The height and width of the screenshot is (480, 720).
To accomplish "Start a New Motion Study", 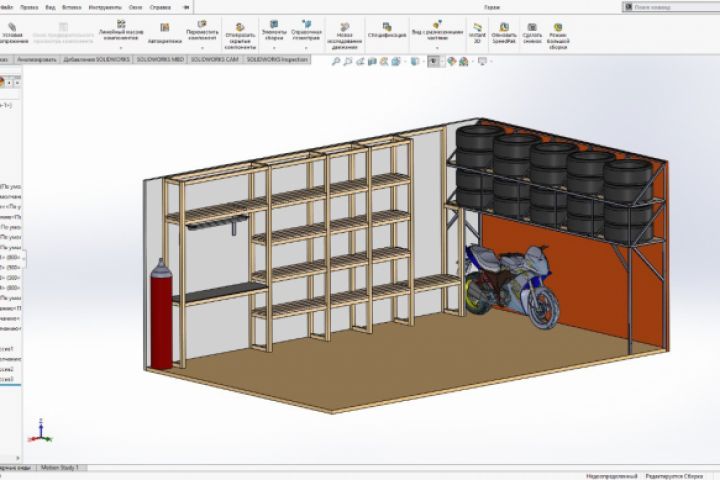I will [344, 36].
